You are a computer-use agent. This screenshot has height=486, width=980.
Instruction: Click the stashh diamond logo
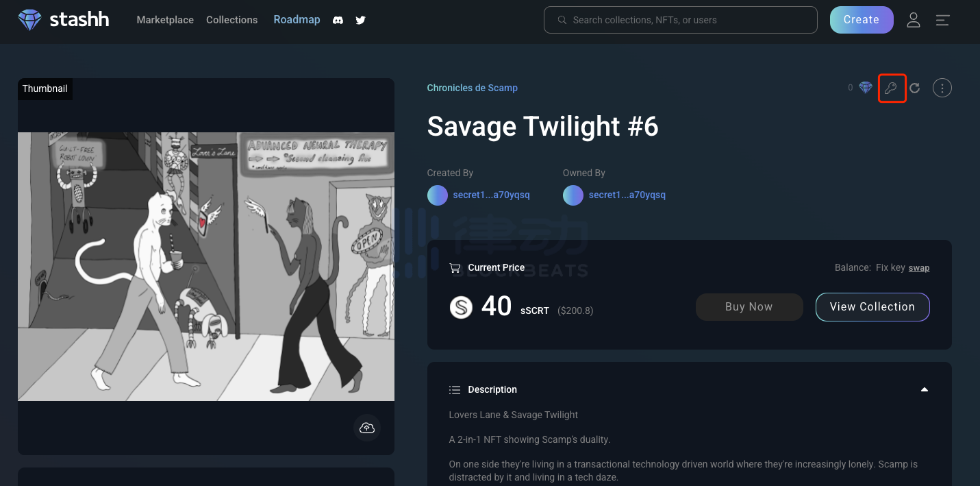coord(29,20)
